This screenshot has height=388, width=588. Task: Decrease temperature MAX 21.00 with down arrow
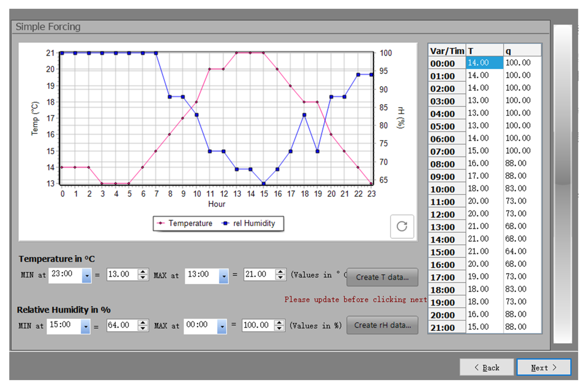[x=280, y=277]
